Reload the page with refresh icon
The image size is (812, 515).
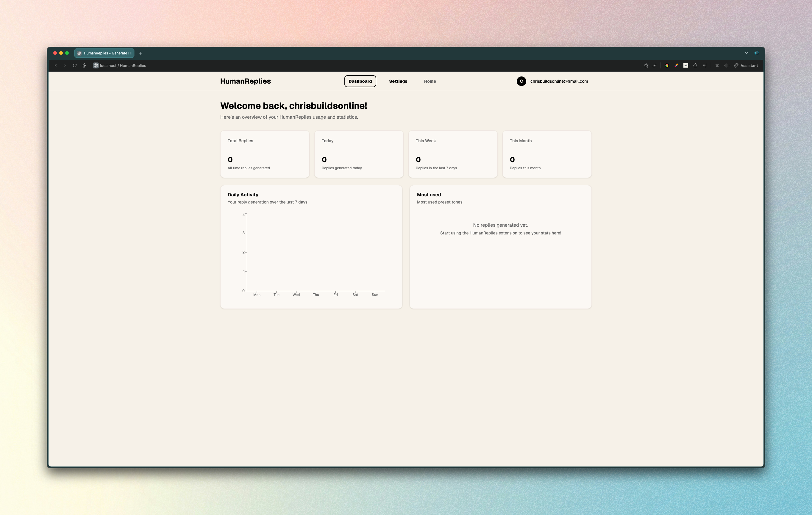point(74,66)
